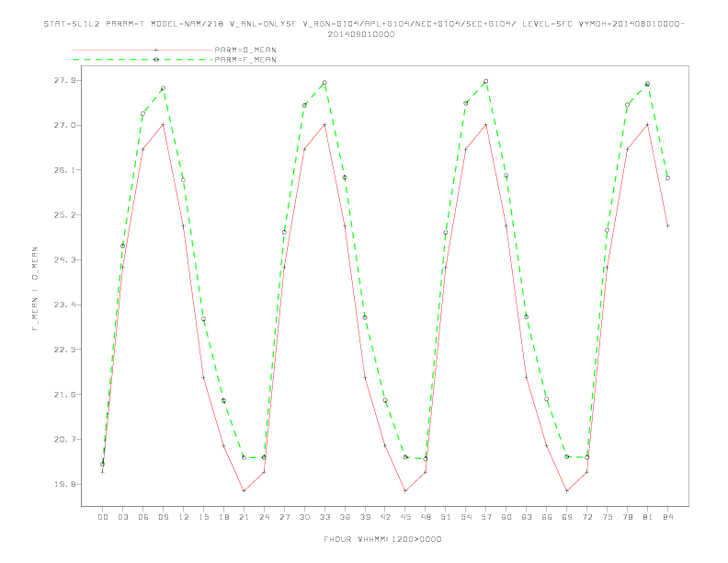This screenshot has height=563, width=728.
Task: Click the x-axis hour label 06
Action: (x=143, y=517)
